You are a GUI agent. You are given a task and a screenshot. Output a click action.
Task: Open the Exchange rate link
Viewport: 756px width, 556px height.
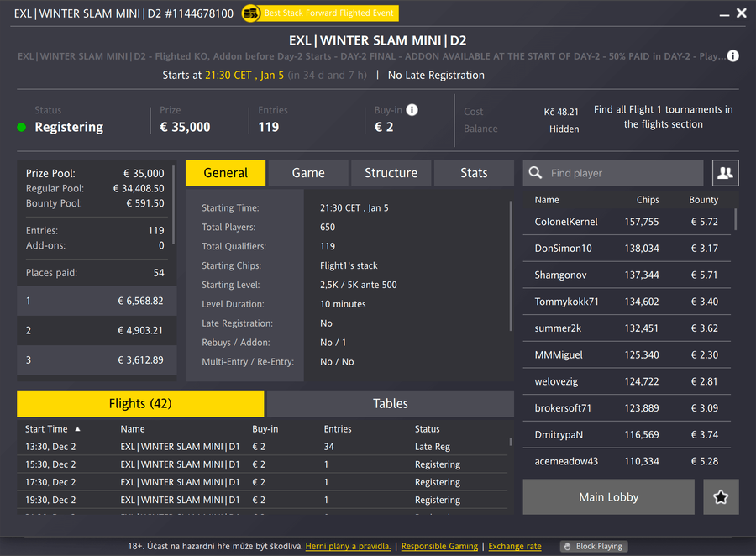coord(515,547)
